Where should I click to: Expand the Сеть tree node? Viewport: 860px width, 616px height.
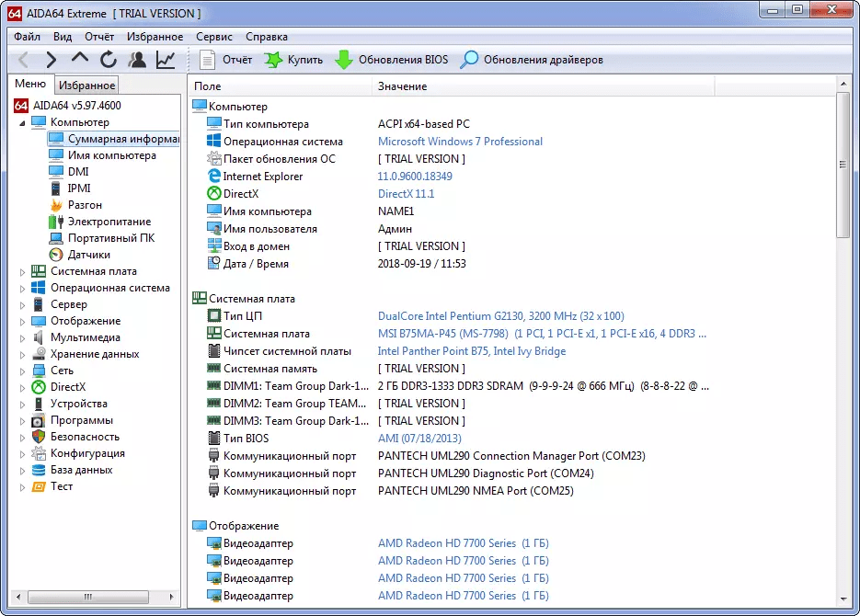click(x=22, y=371)
